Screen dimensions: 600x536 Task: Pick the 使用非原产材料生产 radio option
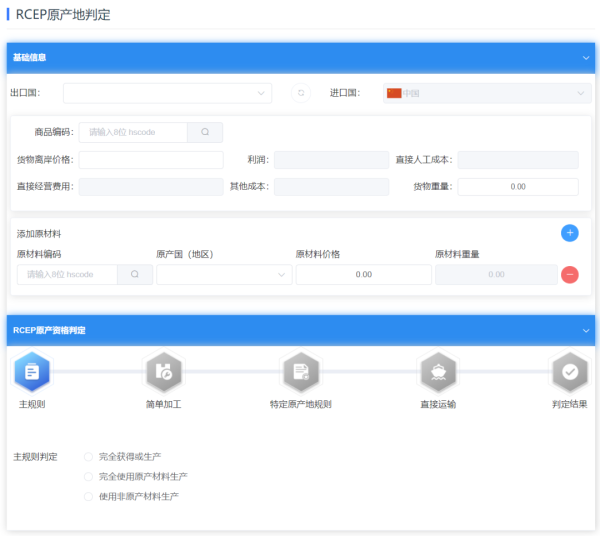tap(89, 496)
